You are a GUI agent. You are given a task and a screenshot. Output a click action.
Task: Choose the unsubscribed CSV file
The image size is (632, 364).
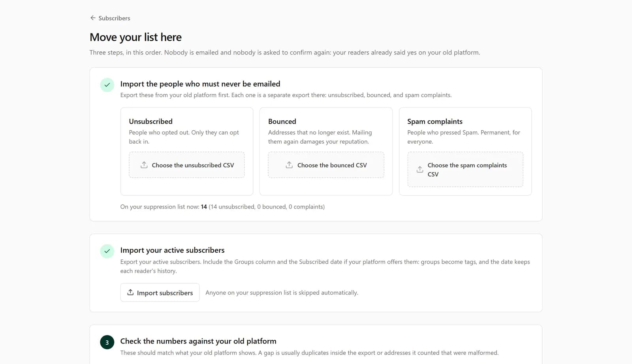click(x=187, y=165)
